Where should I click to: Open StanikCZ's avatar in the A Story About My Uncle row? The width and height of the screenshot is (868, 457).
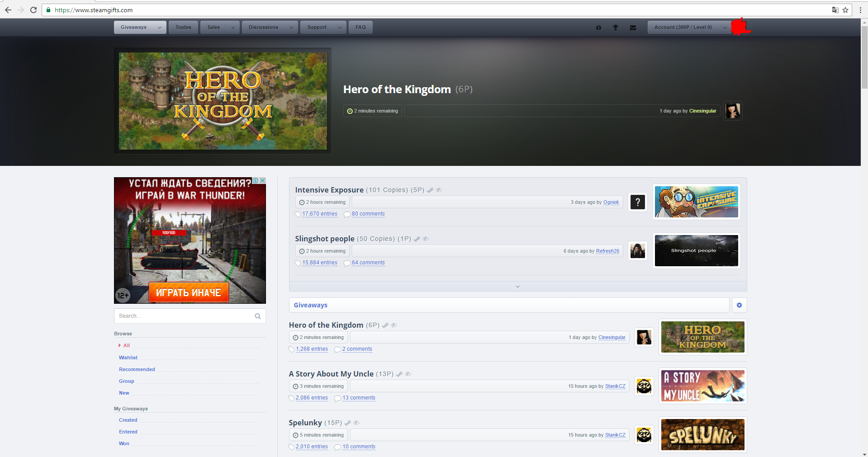[644, 386]
